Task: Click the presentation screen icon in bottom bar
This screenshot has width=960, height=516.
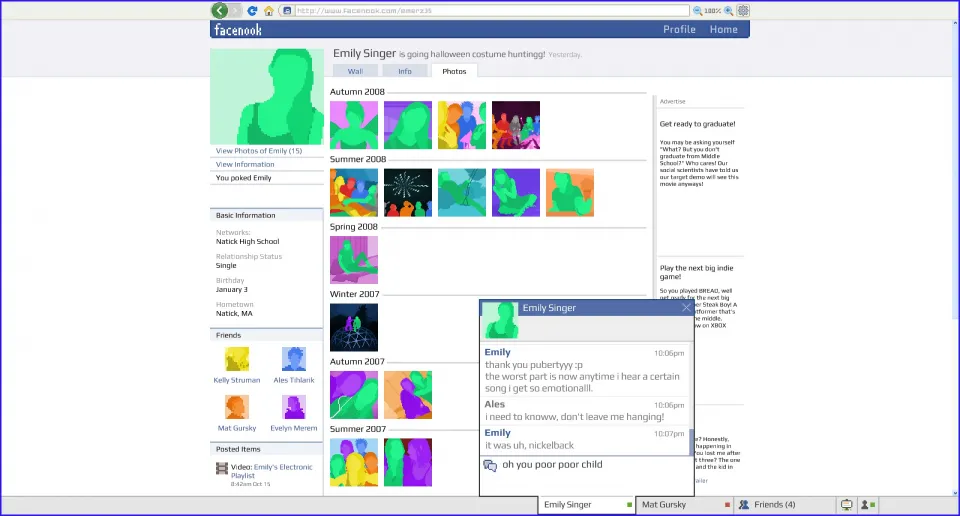Action: click(x=847, y=505)
